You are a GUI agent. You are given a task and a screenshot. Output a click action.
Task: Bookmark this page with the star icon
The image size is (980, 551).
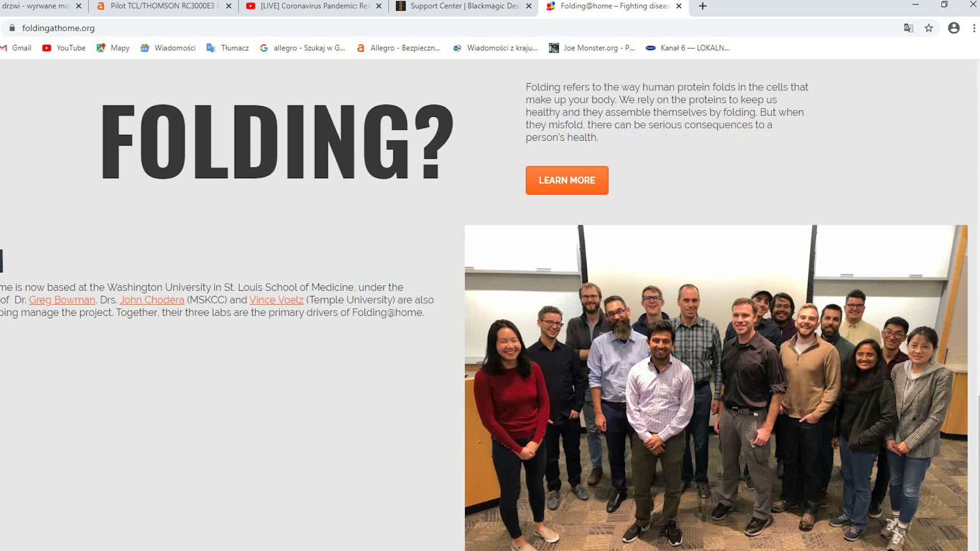pos(929,28)
